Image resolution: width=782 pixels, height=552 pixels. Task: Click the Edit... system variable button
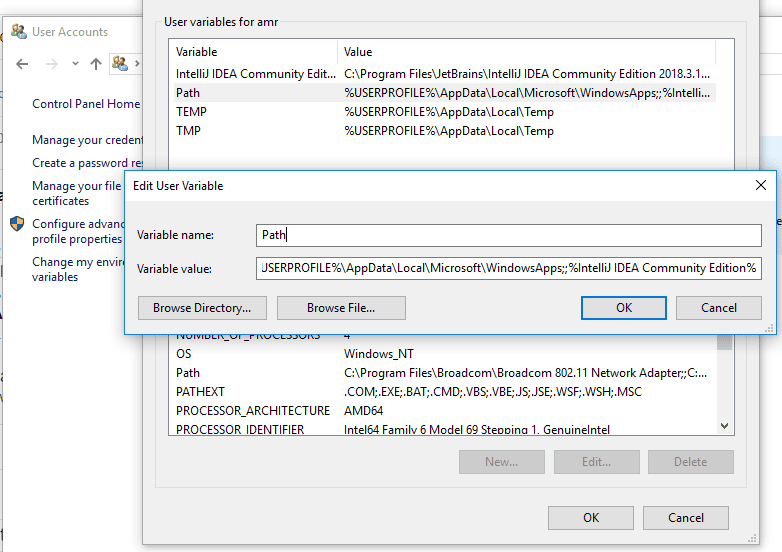coord(596,462)
